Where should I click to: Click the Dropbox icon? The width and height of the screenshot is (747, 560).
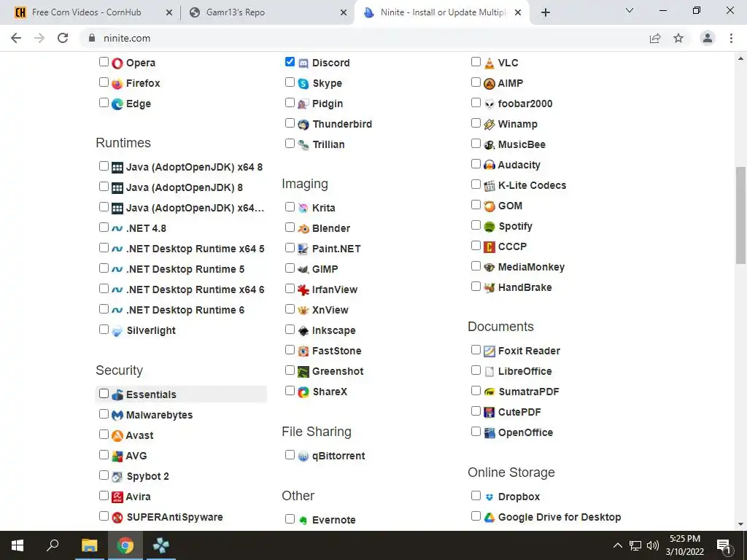[x=489, y=497]
